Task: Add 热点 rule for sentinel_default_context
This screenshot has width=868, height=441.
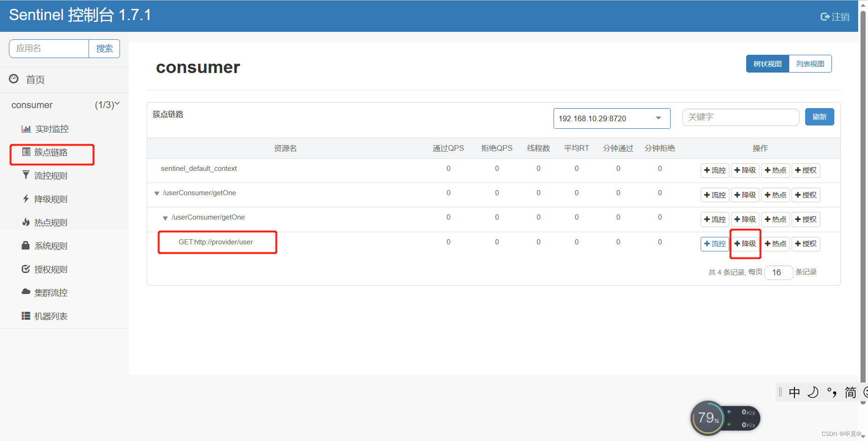Action: [776, 170]
